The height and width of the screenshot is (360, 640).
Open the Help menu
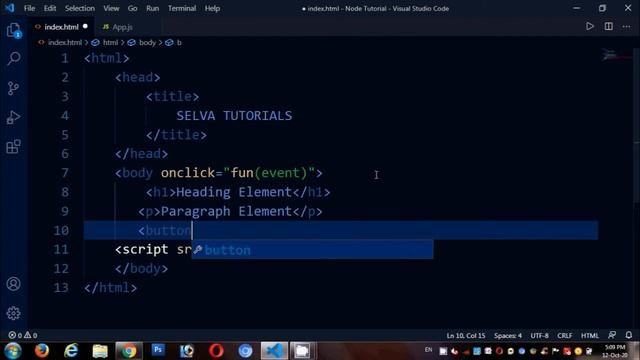click(212, 8)
